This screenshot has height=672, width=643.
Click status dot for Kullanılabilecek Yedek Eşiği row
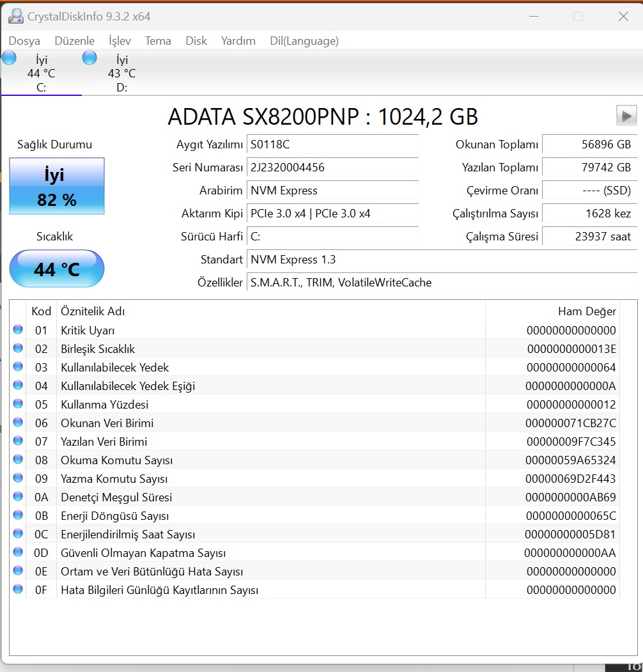(18, 386)
